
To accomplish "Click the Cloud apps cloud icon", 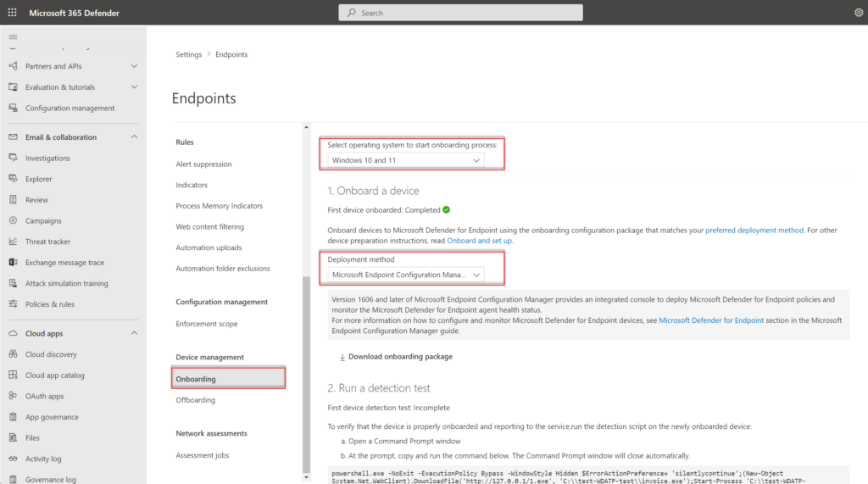I will click(x=14, y=333).
